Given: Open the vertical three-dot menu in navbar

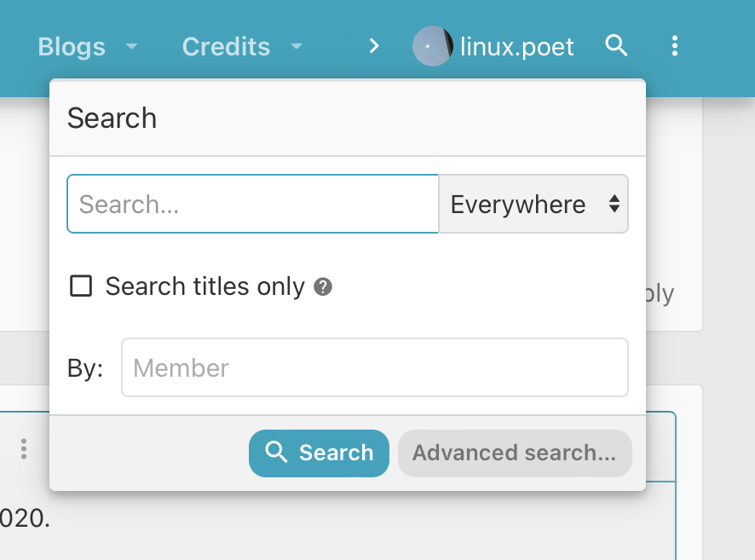Looking at the screenshot, I should 675,46.
